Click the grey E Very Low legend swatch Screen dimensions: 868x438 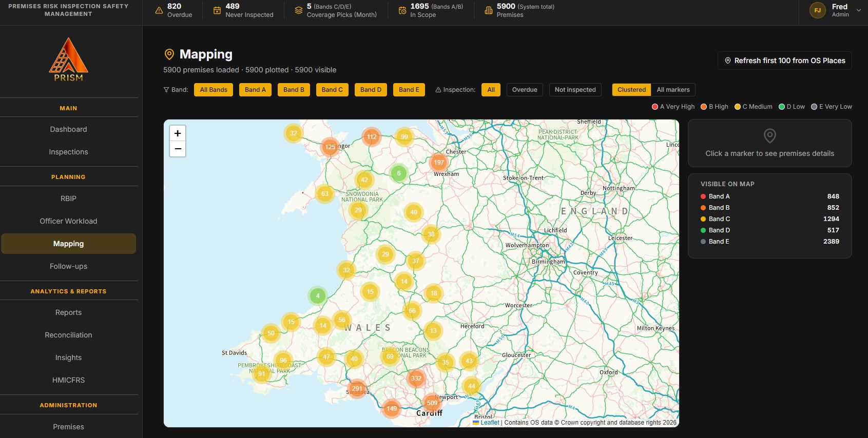point(814,107)
